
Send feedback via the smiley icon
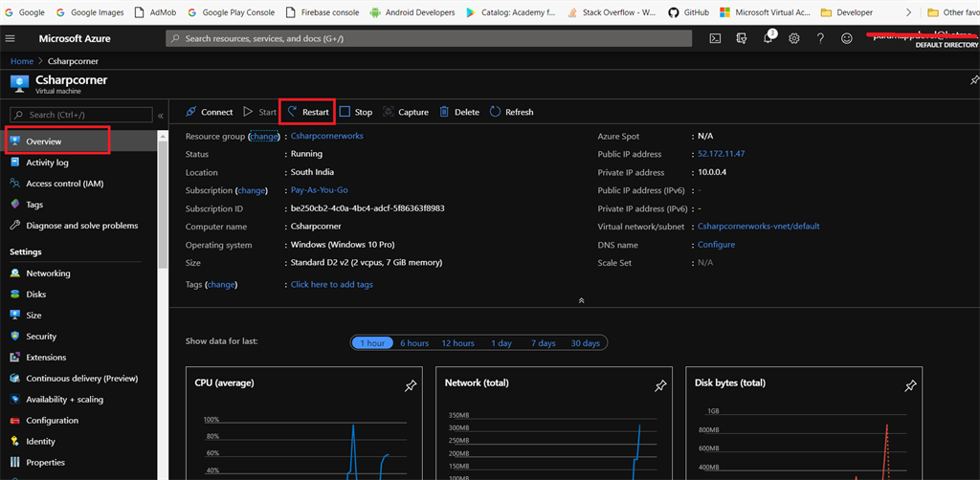(x=846, y=38)
